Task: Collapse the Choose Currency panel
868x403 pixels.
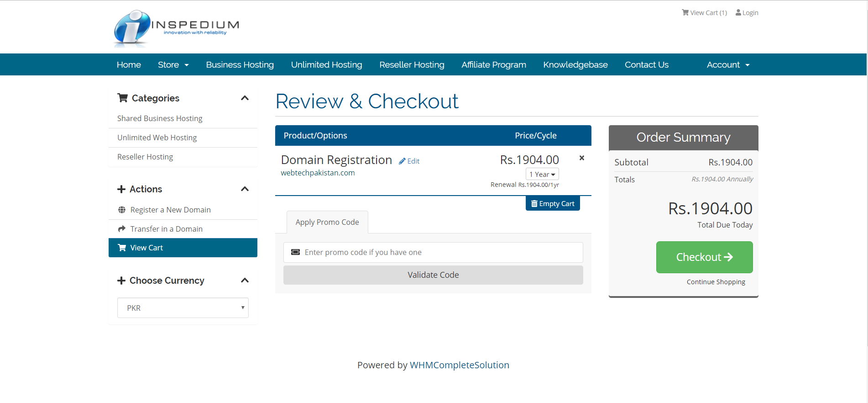Action: click(245, 281)
